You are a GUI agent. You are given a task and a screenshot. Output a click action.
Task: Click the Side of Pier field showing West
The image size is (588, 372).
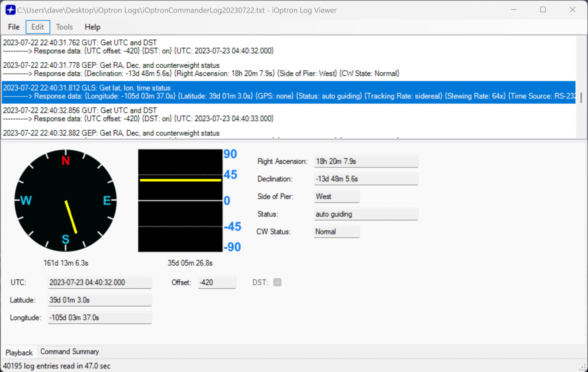pos(336,196)
